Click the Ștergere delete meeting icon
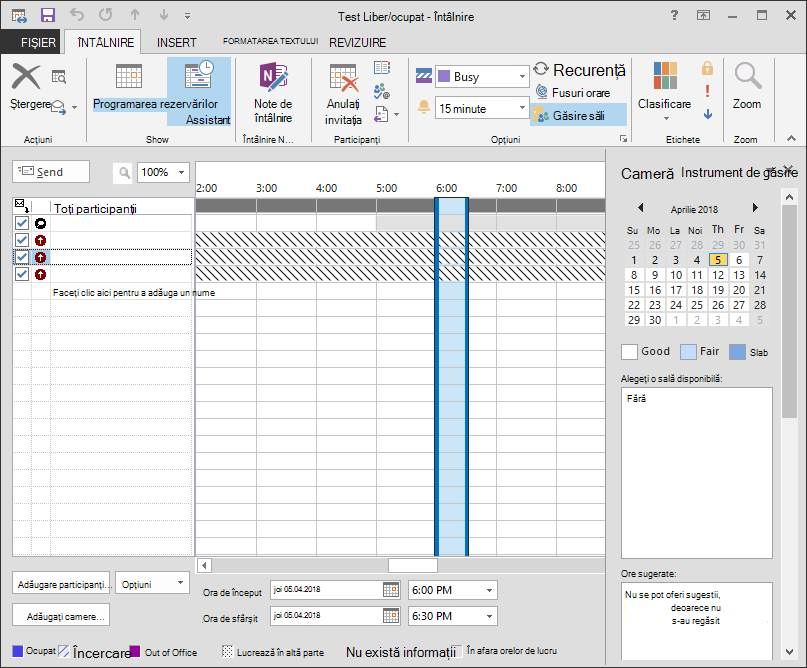The width and height of the screenshot is (807, 668). click(x=26, y=76)
